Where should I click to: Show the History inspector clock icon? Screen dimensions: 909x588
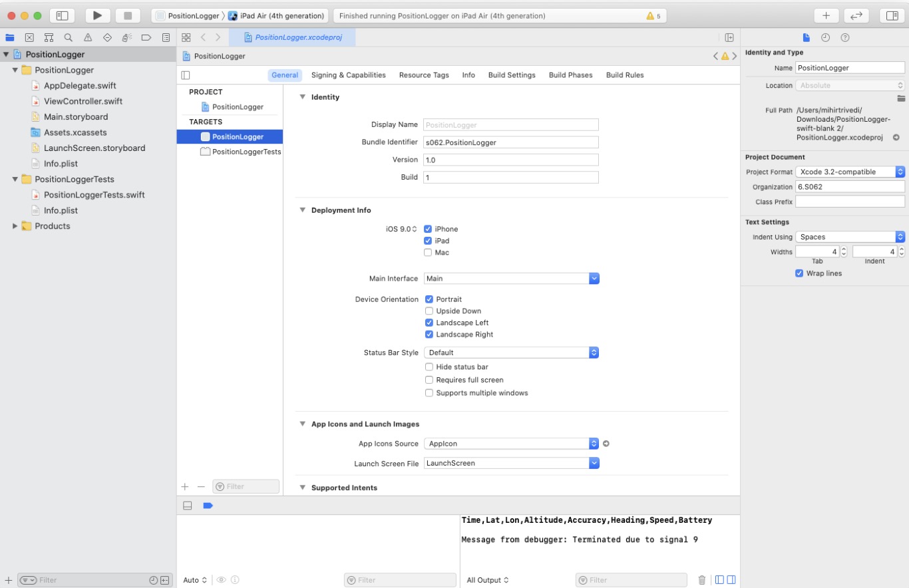tap(825, 38)
